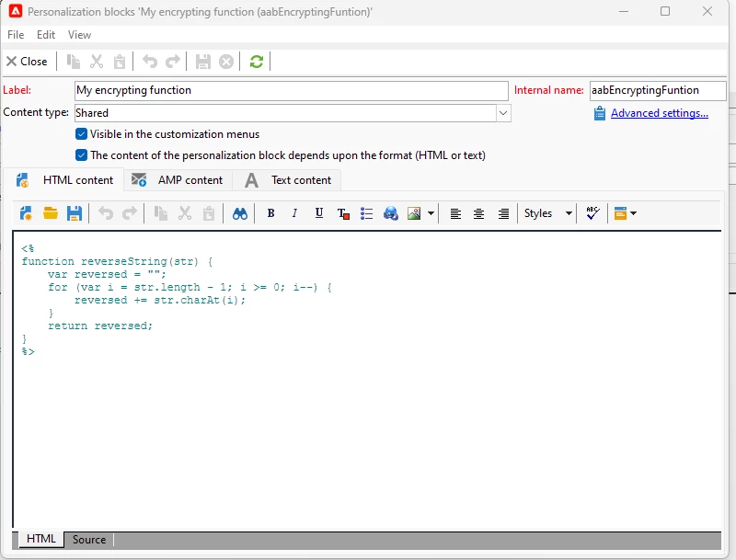
Task: Open the File menu
Action: (x=16, y=35)
